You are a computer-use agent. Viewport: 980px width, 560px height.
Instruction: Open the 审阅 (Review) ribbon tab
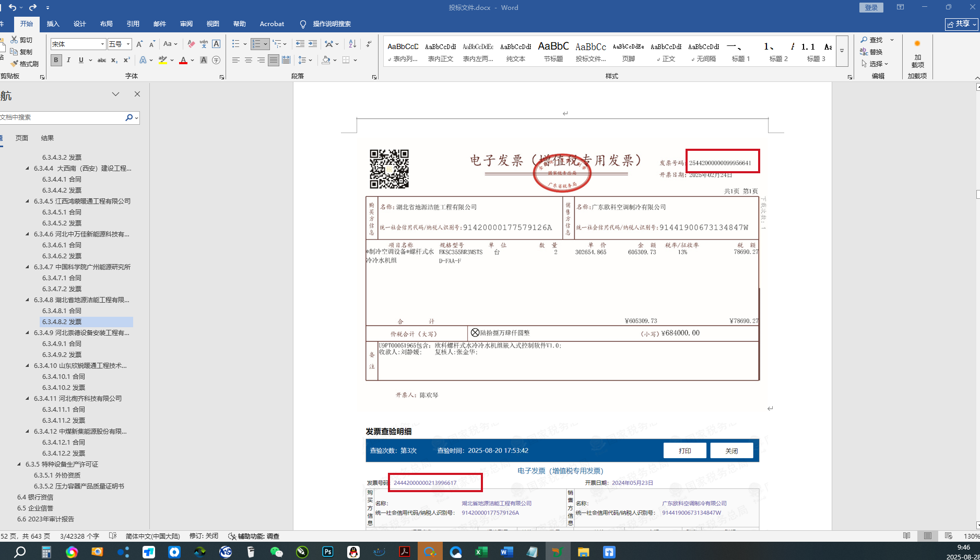(186, 23)
